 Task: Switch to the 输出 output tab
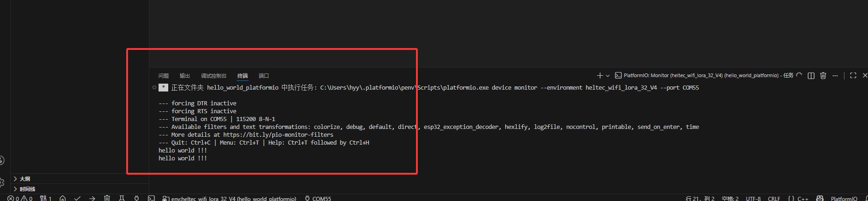pyautogui.click(x=185, y=76)
